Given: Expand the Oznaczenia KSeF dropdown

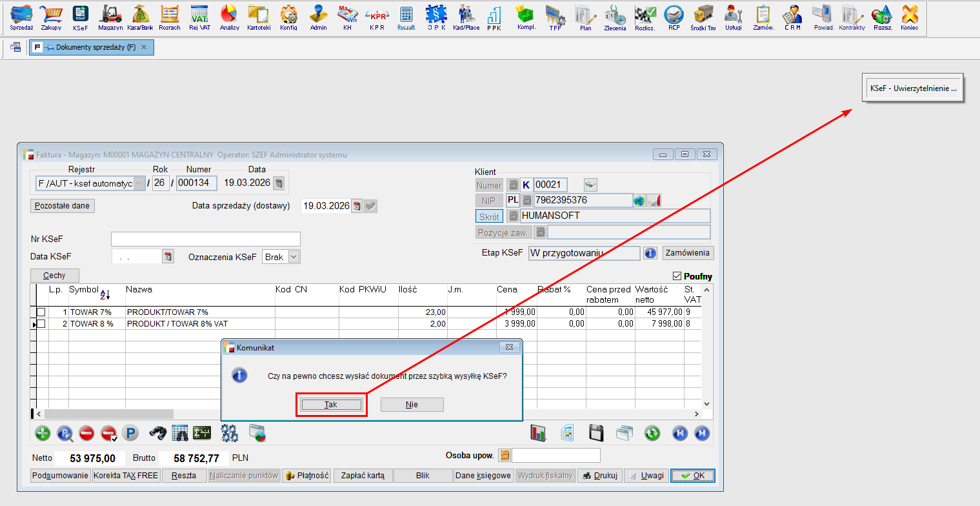Looking at the screenshot, I should 294,257.
